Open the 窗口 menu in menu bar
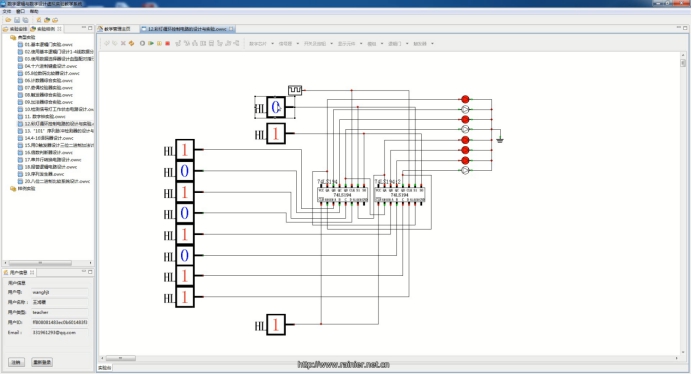 (20, 11)
